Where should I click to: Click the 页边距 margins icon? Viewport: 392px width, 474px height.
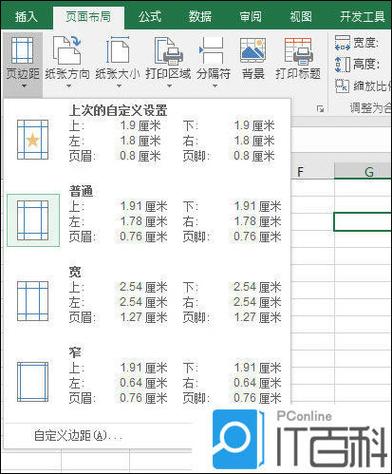[22, 50]
